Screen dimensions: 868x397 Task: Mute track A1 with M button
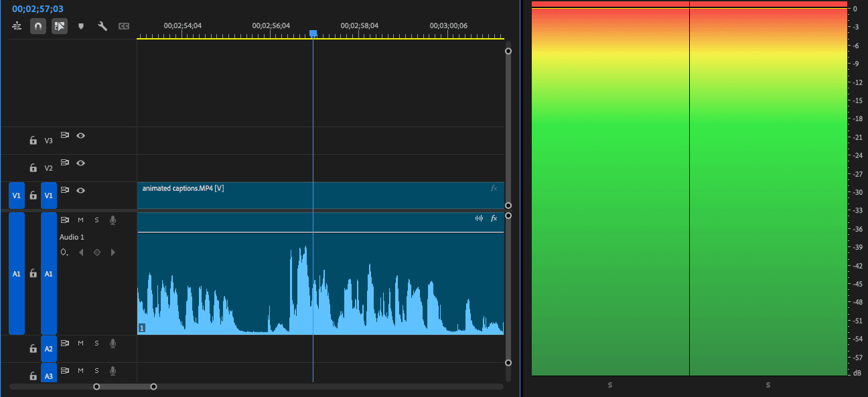pos(80,220)
